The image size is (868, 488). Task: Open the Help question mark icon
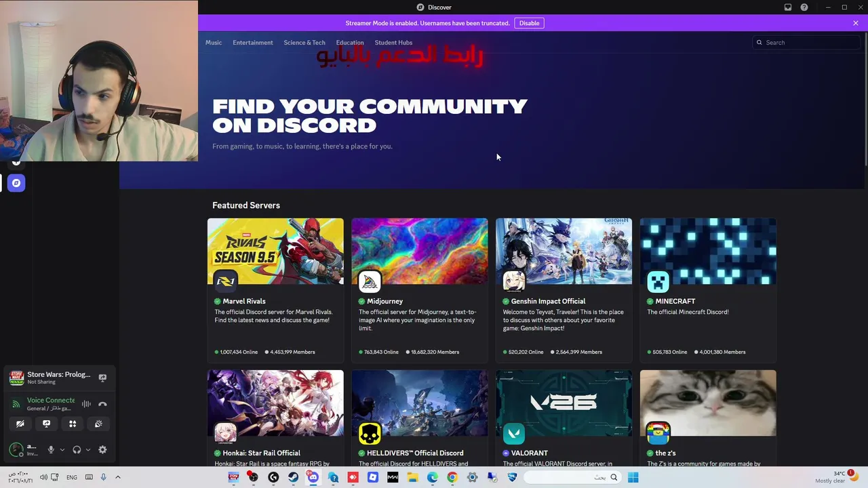pyautogui.click(x=804, y=7)
